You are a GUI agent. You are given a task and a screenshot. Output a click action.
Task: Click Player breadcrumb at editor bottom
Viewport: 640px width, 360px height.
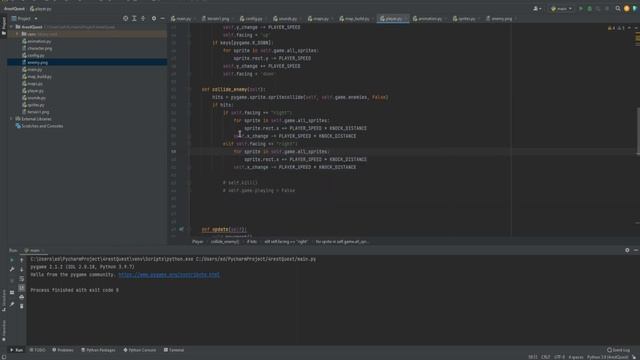click(198, 242)
